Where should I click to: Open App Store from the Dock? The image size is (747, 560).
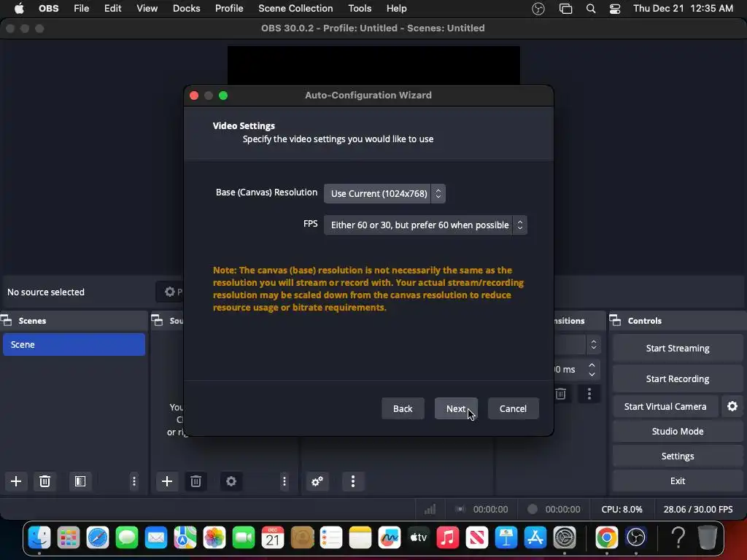(x=535, y=538)
